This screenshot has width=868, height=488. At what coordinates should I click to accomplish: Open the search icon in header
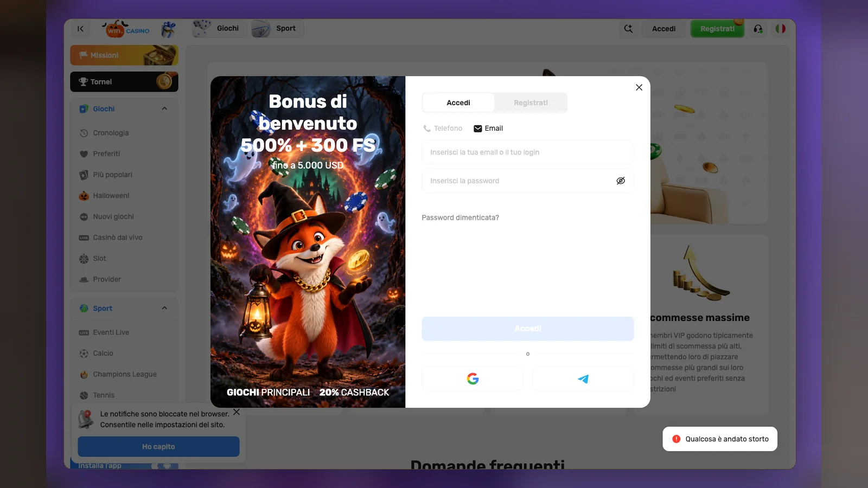tap(628, 29)
